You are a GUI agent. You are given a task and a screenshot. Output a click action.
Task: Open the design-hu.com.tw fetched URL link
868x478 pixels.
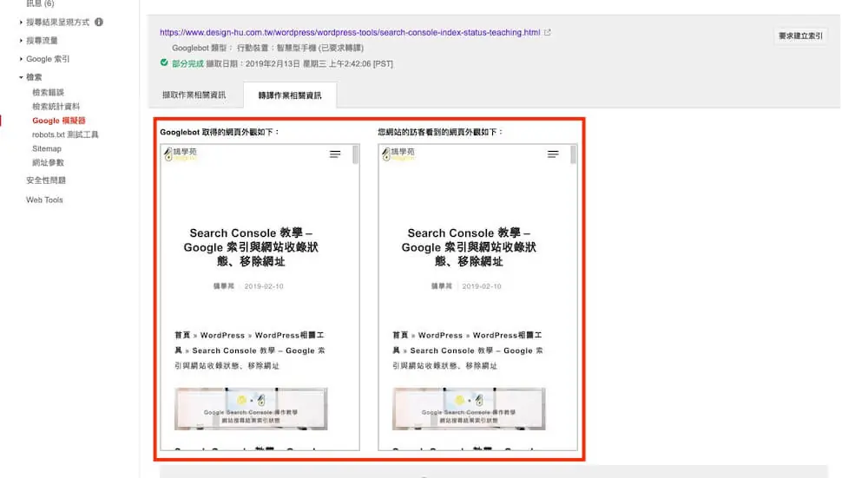pyautogui.click(x=350, y=33)
